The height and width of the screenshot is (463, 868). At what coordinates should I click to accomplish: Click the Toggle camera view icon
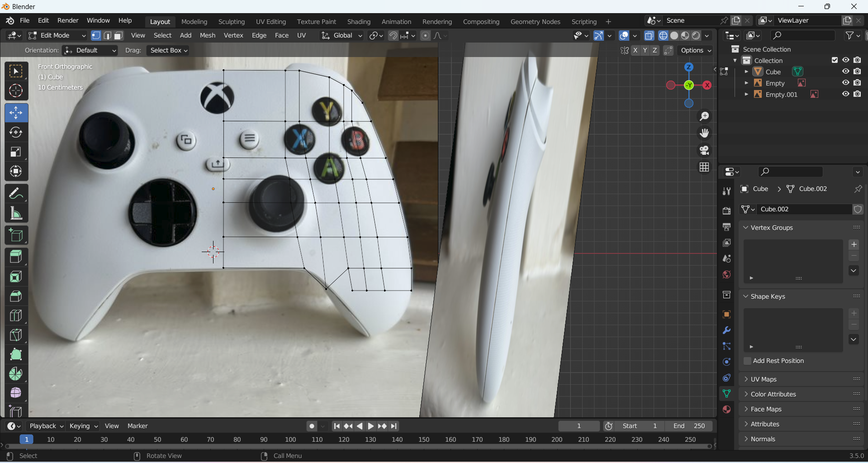coord(704,150)
